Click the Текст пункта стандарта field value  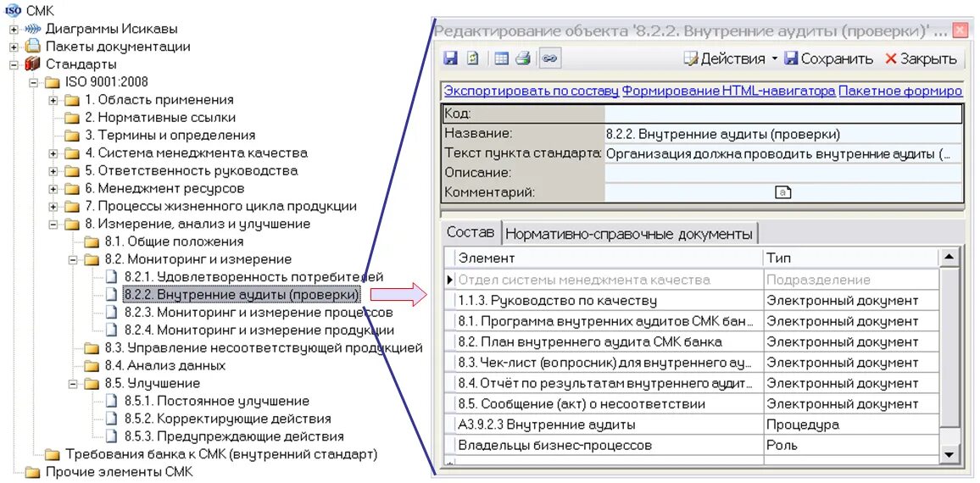[782, 153]
